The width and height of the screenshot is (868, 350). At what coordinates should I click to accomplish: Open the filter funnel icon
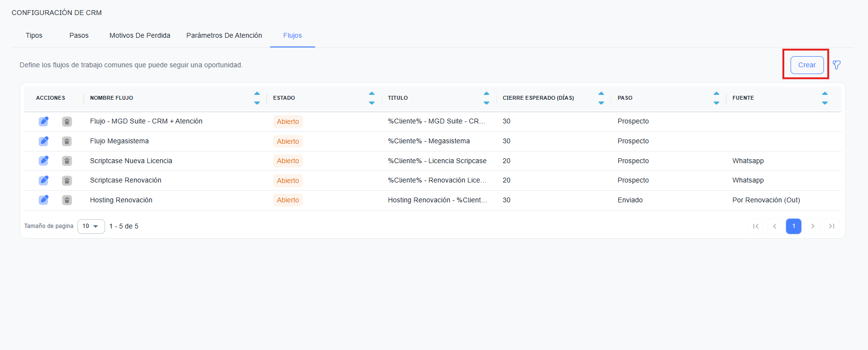tap(837, 65)
